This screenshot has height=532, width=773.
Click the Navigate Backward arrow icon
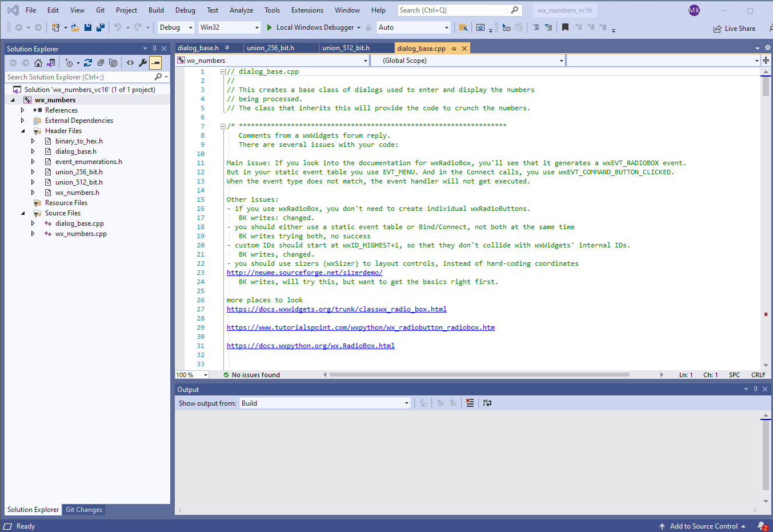(19, 27)
